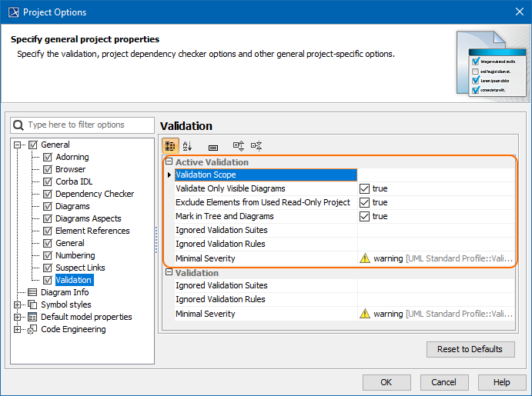Click the expand all properties icon
This screenshot has height=396, width=532.
click(x=238, y=146)
